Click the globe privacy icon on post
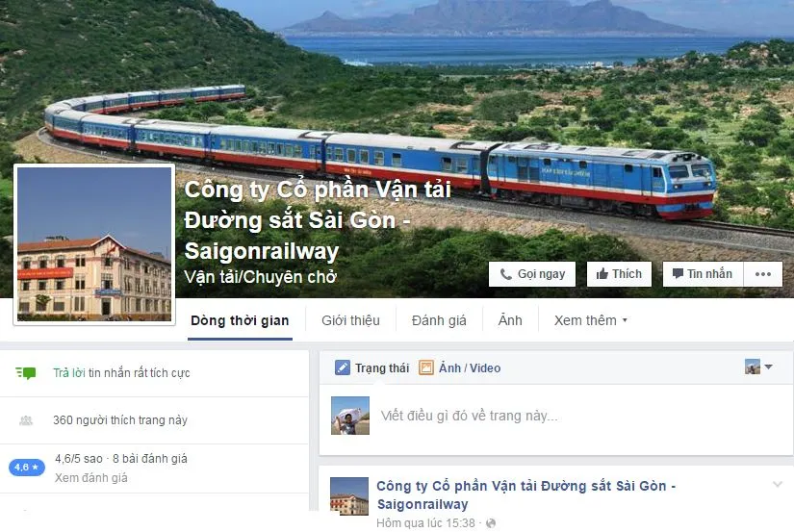Screen dimensions: 794x532 [490, 523]
